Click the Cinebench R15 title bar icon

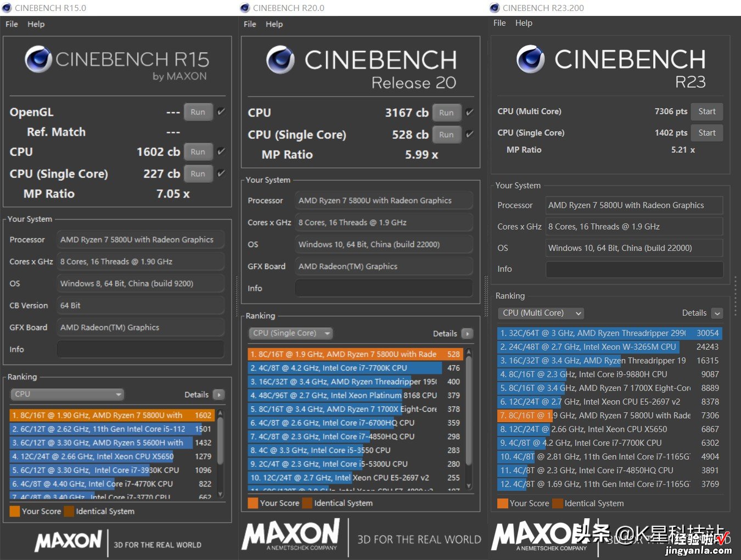coord(7,8)
